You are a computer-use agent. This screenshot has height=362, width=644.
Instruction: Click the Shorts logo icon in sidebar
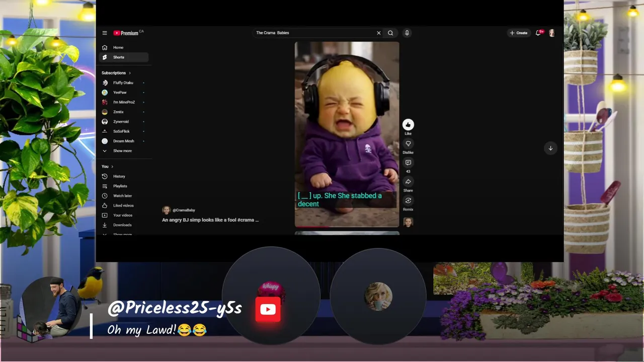pyautogui.click(x=105, y=57)
